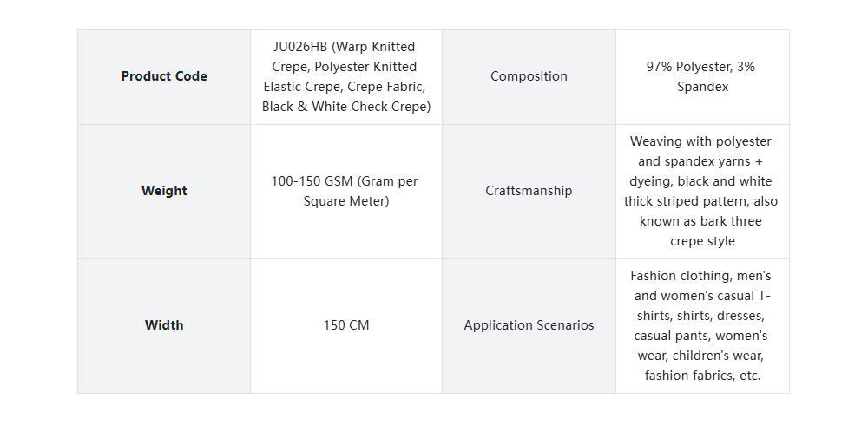This screenshot has width=868, height=425.
Task: Click 'Polyester Knitted' in product description
Action: 365,67
